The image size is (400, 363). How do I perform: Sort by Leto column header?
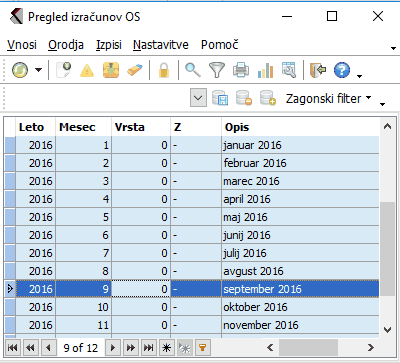[36, 127]
